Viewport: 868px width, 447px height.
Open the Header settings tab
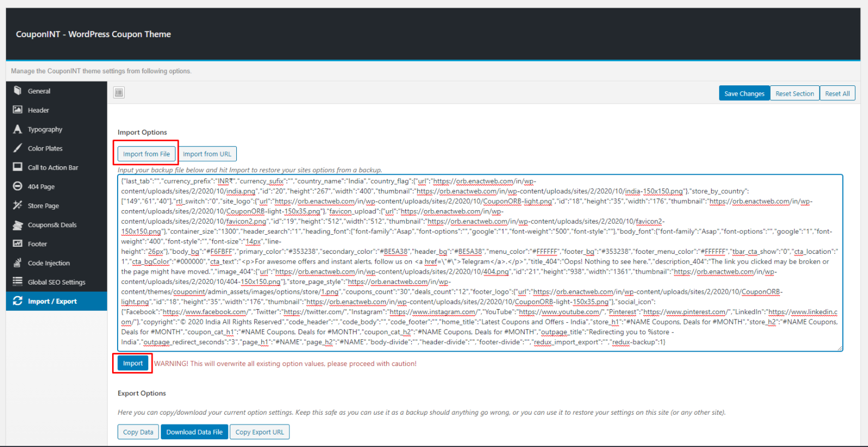click(x=56, y=110)
